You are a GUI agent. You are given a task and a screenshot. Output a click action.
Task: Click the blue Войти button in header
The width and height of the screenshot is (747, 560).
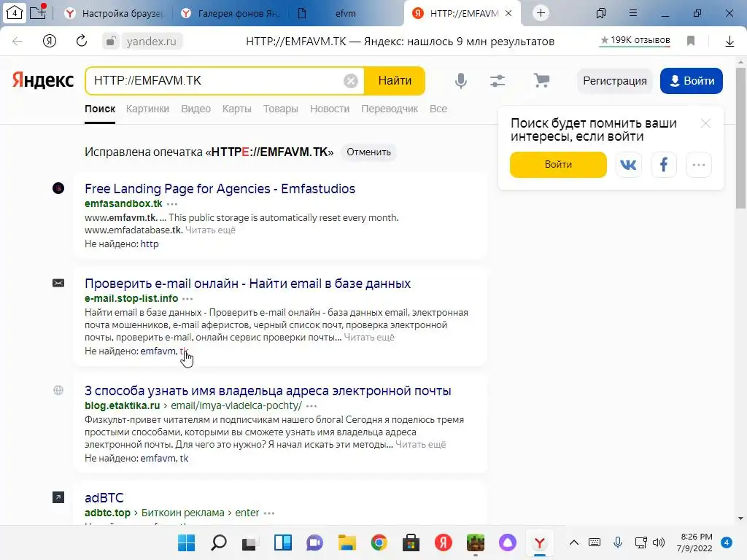[692, 81]
